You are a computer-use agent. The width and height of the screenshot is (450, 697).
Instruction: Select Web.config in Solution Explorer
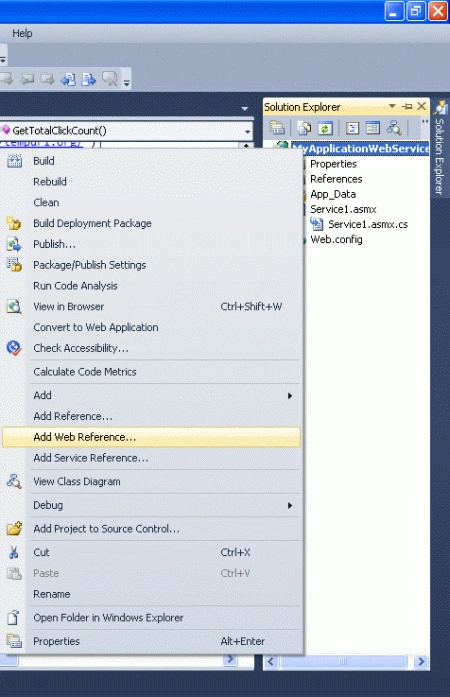[336, 240]
